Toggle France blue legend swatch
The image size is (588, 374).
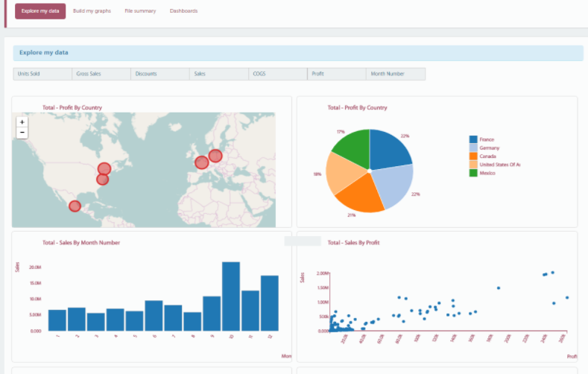tap(473, 139)
